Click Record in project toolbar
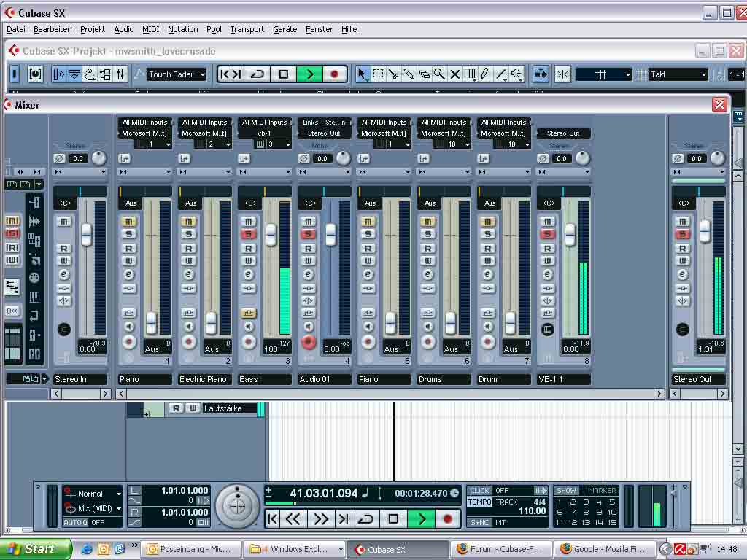747x560 pixels. point(334,74)
